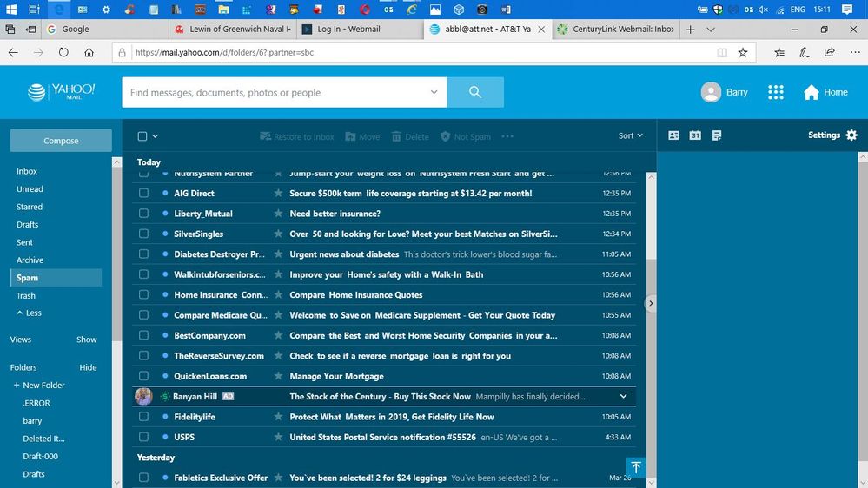Expand the Banyan Hill ad chevron
Image resolution: width=868 pixels, height=488 pixels.
coord(623,396)
